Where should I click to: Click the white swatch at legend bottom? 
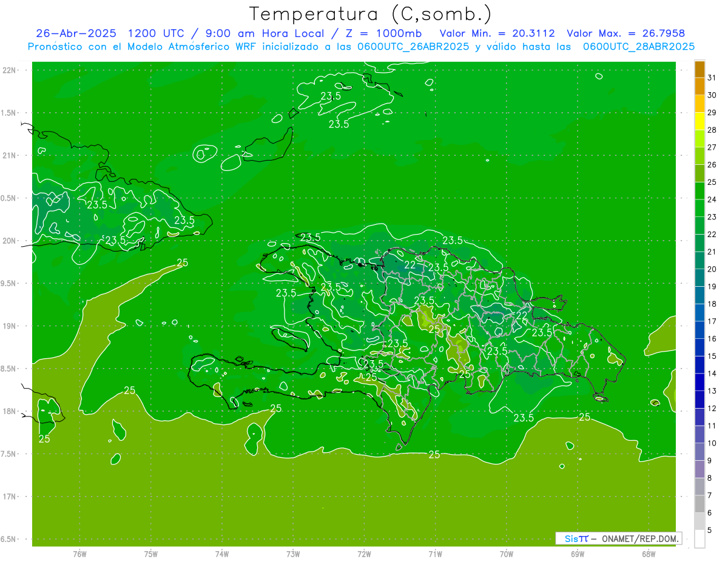click(699, 539)
